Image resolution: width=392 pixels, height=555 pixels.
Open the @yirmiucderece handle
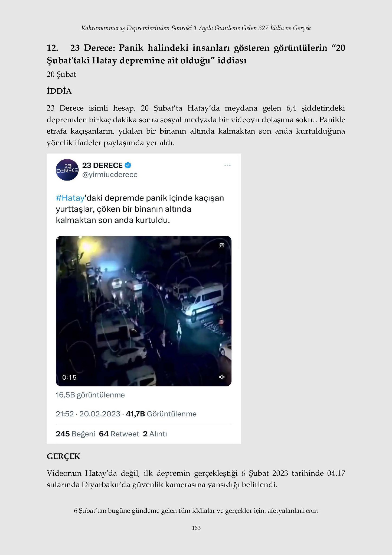coord(110,175)
